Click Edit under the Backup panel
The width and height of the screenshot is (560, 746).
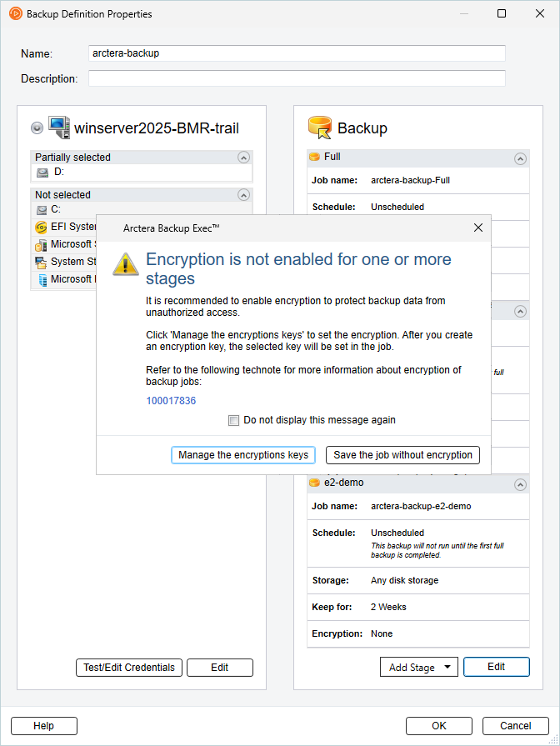(496, 667)
